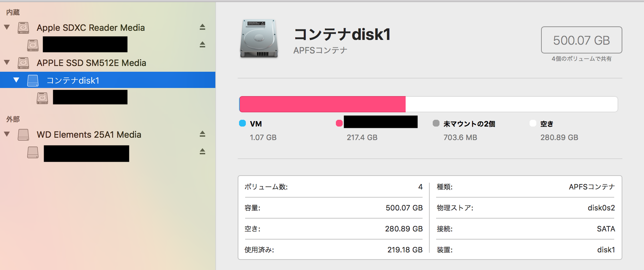Click the WD Elements external drive icon
The width and height of the screenshot is (644, 270).
[23, 135]
